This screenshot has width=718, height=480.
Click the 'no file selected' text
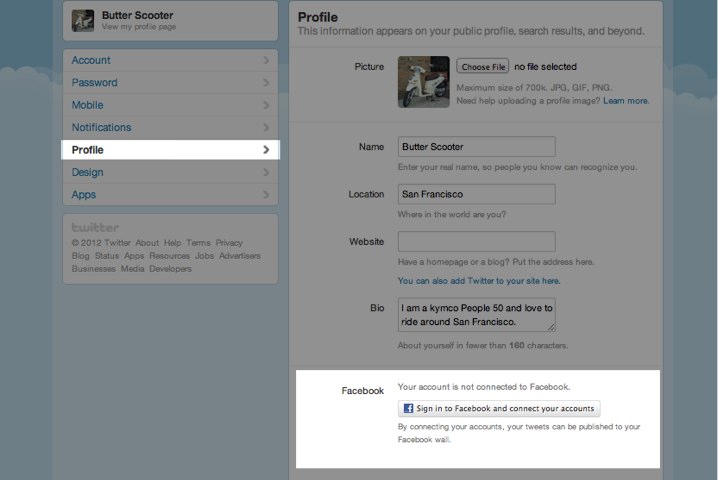pos(545,67)
